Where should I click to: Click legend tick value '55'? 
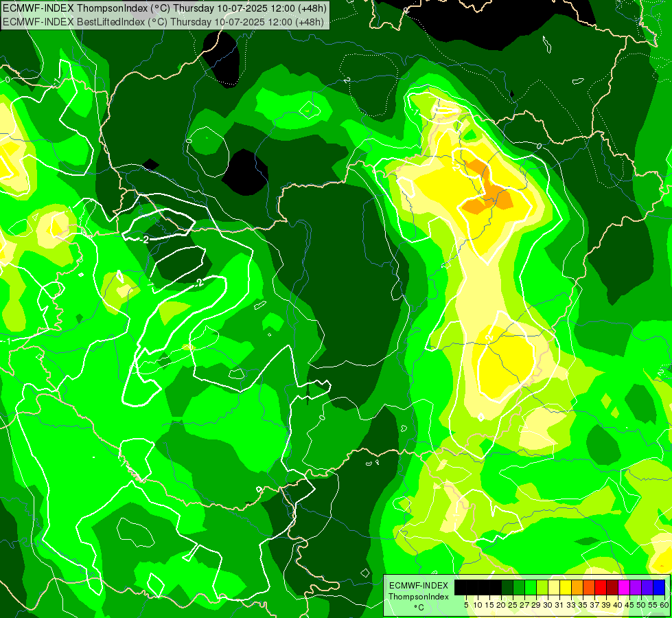[653, 605]
